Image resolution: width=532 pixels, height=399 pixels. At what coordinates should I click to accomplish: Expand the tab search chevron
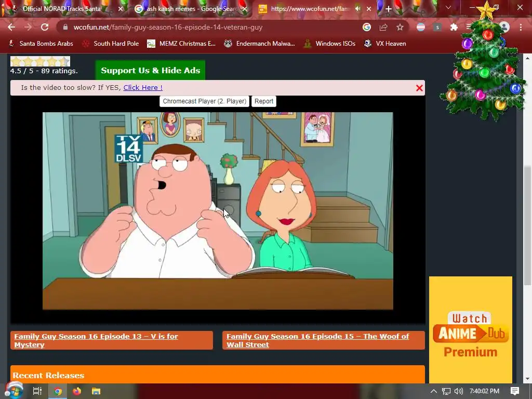pyautogui.click(x=448, y=7)
